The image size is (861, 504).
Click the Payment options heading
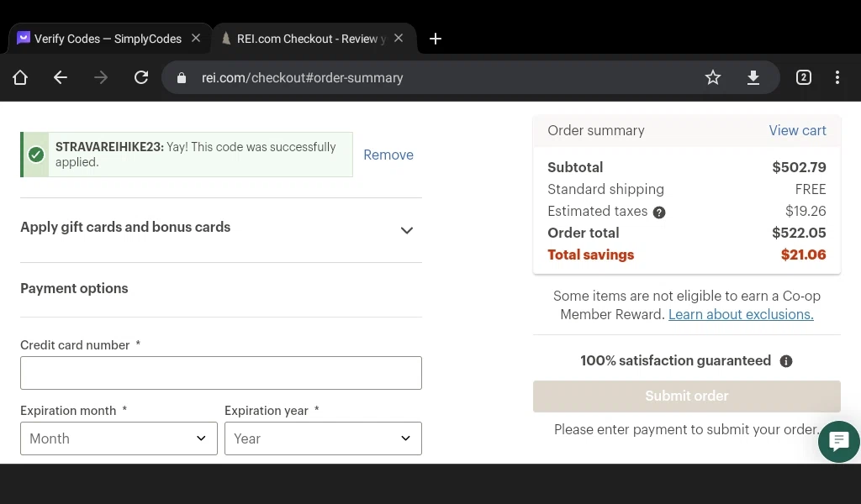click(74, 288)
